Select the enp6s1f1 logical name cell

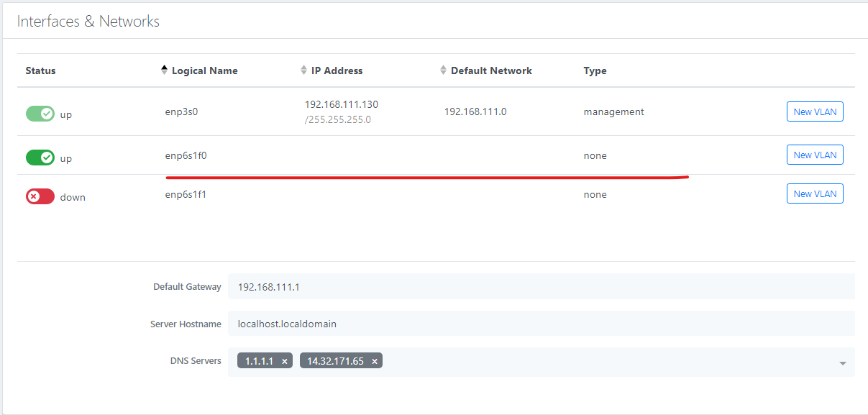tap(186, 194)
